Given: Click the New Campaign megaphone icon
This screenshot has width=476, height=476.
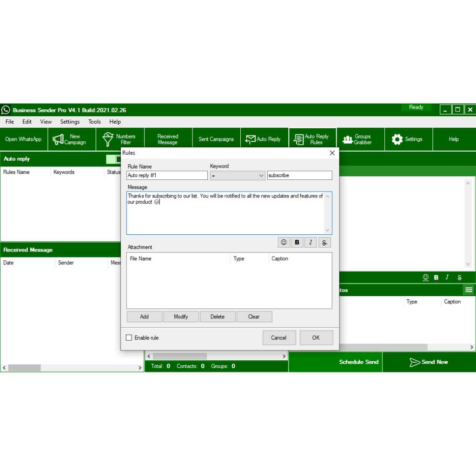Looking at the screenshot, I should 58,139.
